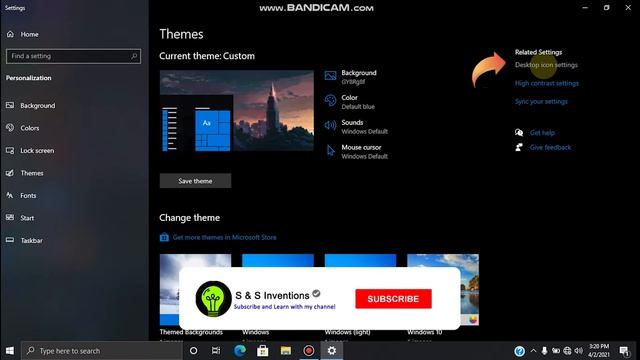This screenshot has height=360, width=640.
Task: Open the taskbar clock and date
Action: pyautogui.click(x=599, y=351)
